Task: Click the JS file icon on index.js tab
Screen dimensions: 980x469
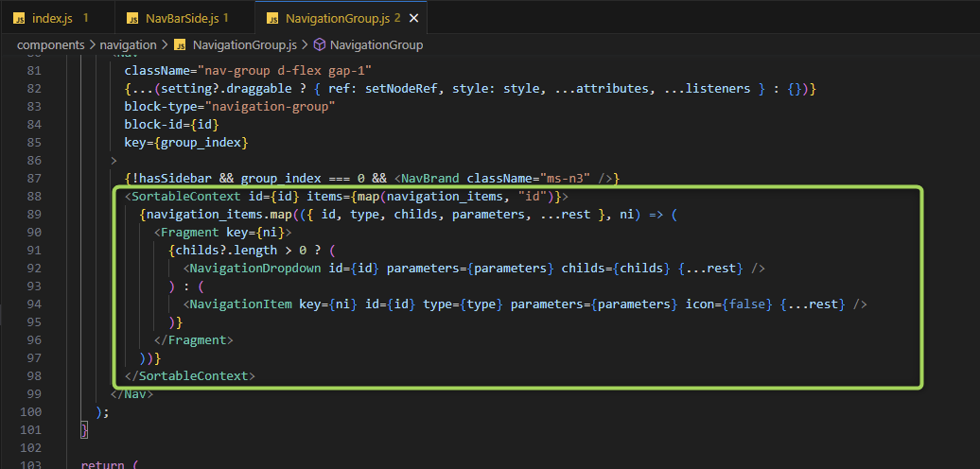Action: click(19, 18)
